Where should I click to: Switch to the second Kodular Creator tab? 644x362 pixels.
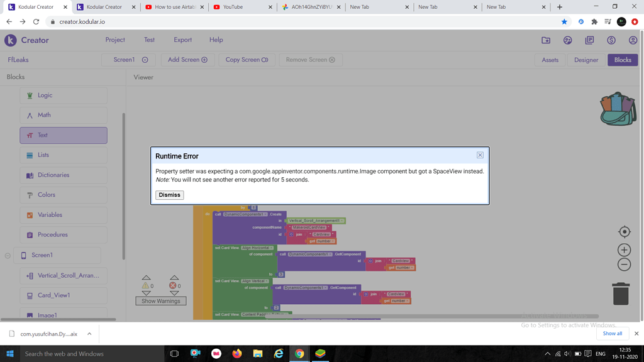pos(106,7)
